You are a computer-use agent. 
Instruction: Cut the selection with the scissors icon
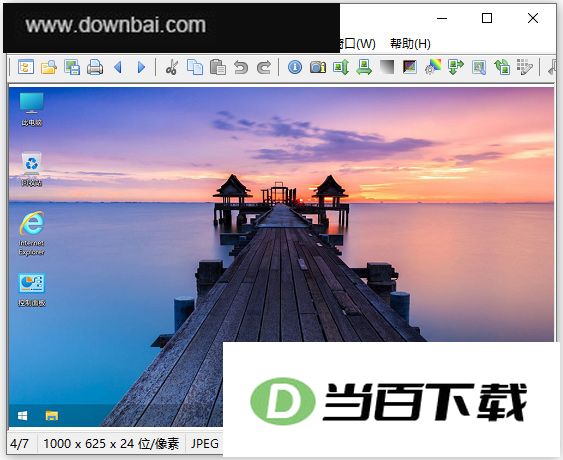(x=172, y=67)
